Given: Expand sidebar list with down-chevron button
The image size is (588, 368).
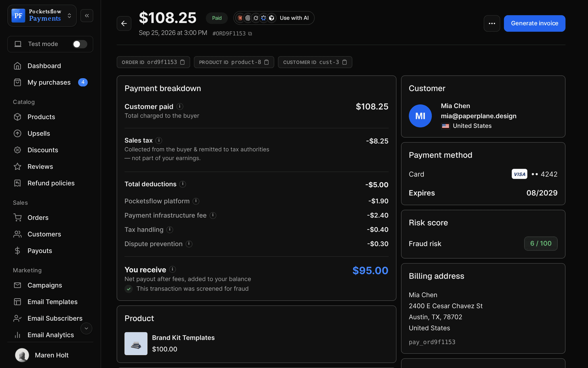Looking at the screenshot, I should click(86, 328).
